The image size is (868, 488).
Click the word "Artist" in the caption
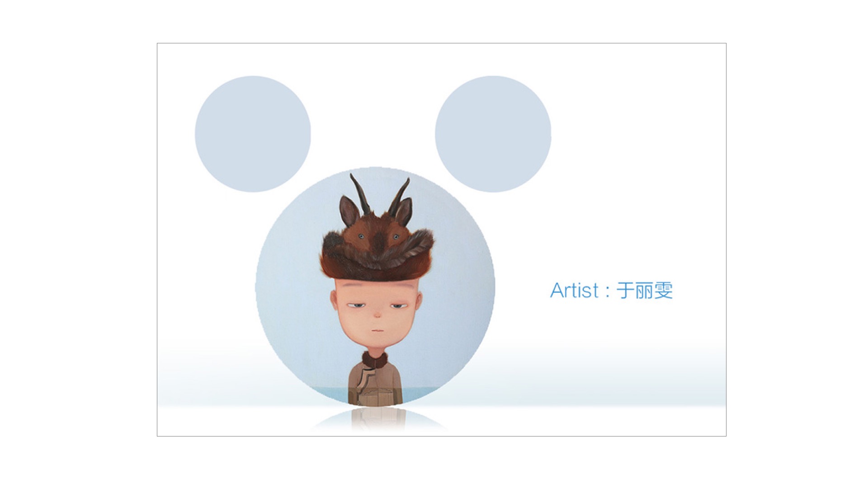point(575,290)
